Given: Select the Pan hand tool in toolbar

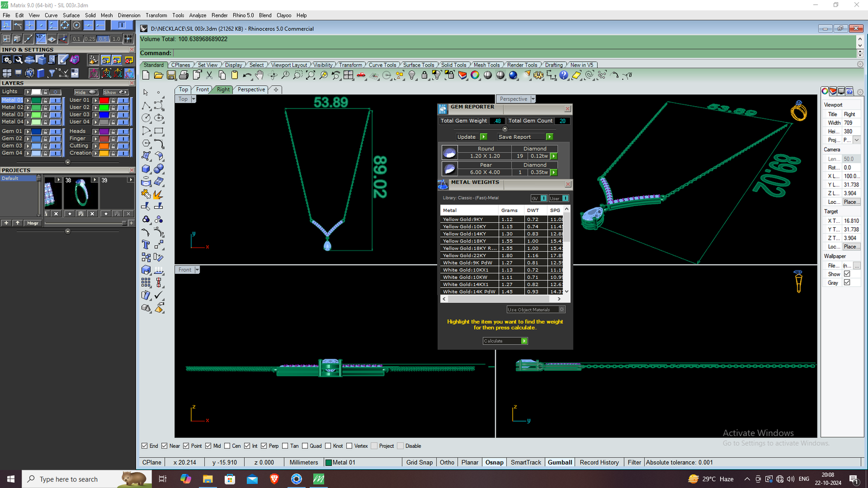Looking at the screenshot, I should (x=260, y=75).
